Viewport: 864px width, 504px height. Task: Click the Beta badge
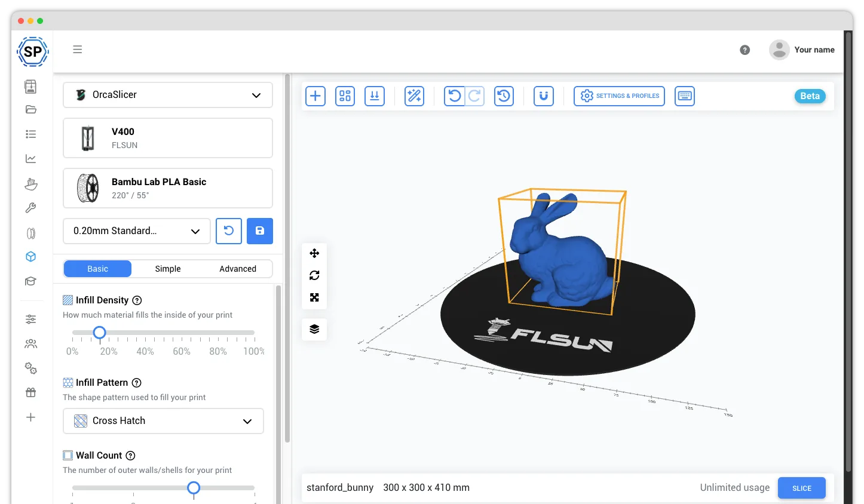pos(810,96)
